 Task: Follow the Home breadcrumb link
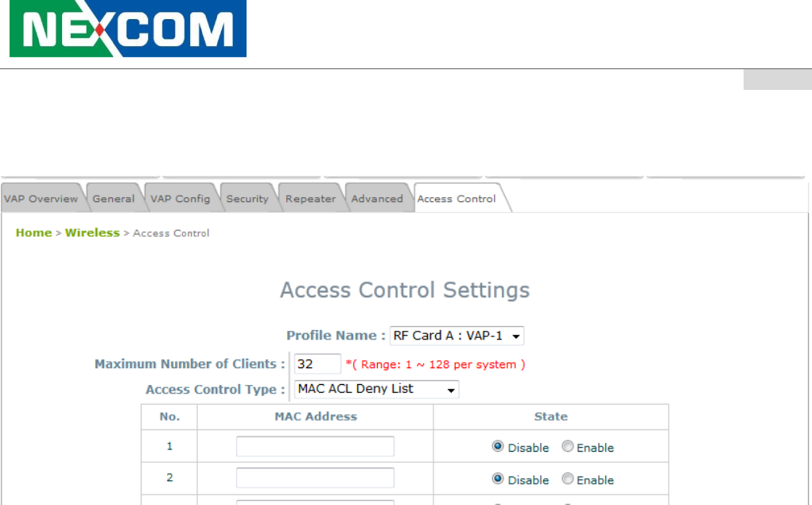coord(33,233)
